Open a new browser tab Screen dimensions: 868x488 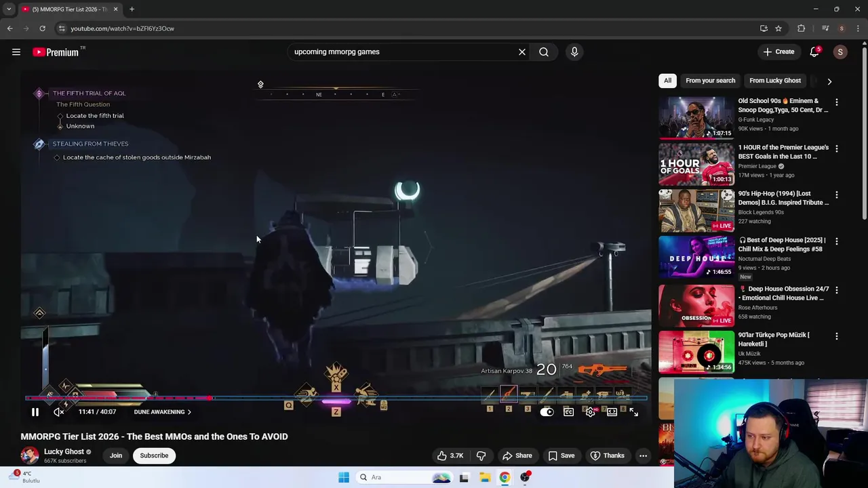(132, 9)
